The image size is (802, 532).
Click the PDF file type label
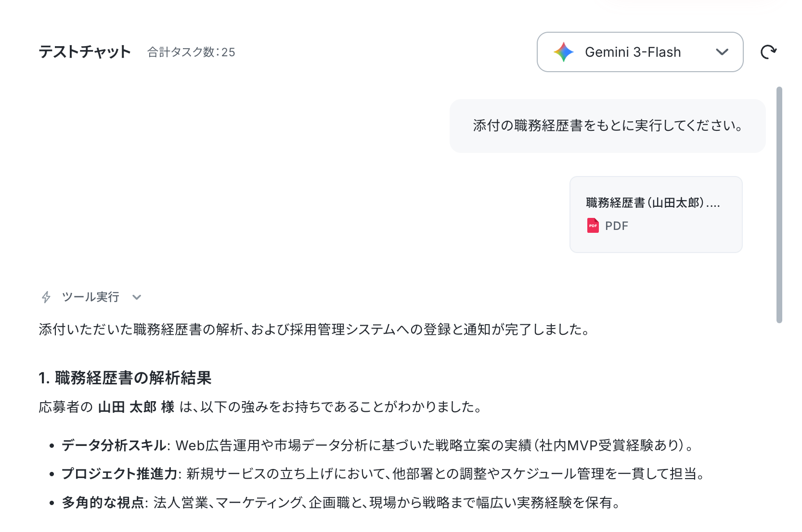617,226
